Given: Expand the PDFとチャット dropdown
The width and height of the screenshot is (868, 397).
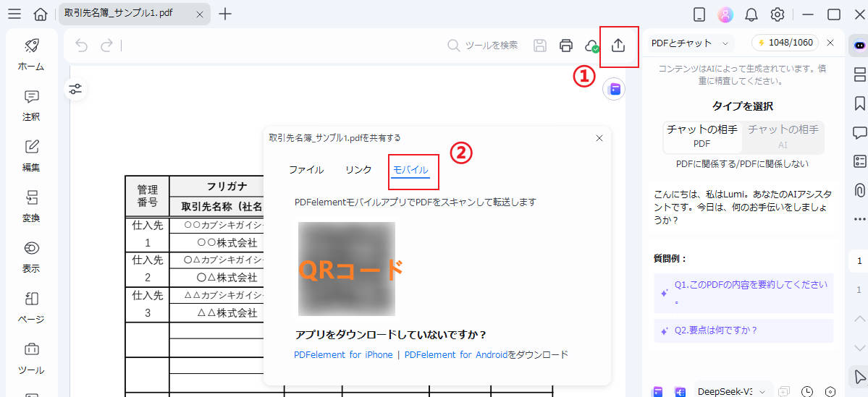Looking at the screenshot, I should click(x=690, y=43).
